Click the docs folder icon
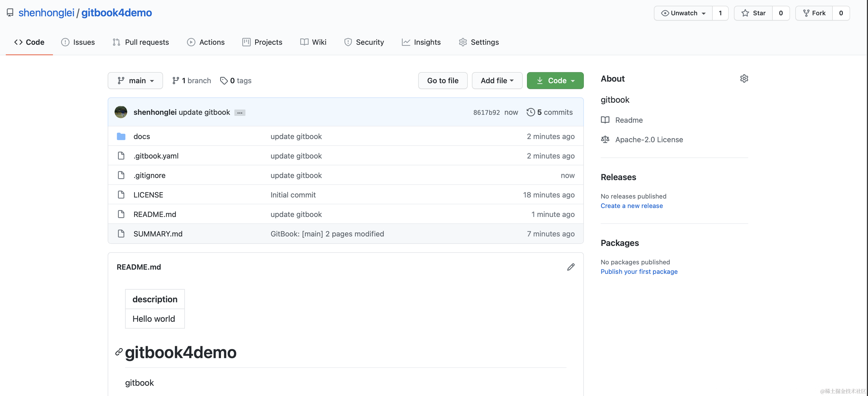 [121, 136]
